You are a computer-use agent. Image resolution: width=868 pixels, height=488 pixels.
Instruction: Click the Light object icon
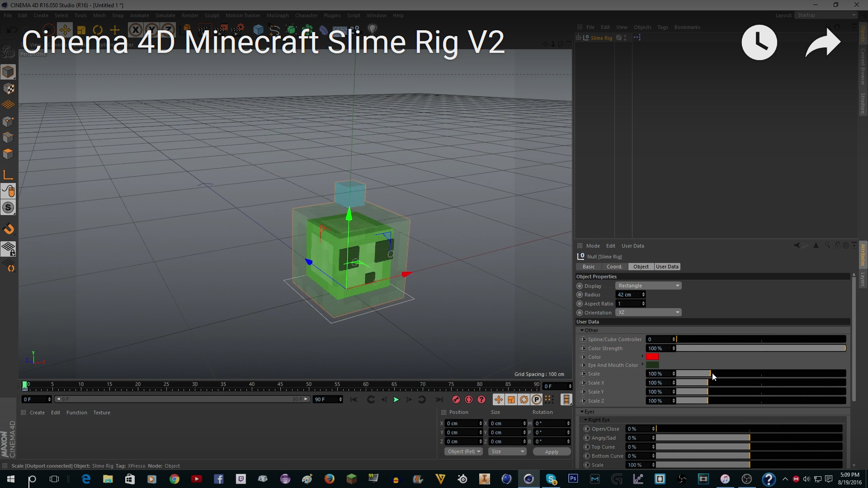[372, 30]
